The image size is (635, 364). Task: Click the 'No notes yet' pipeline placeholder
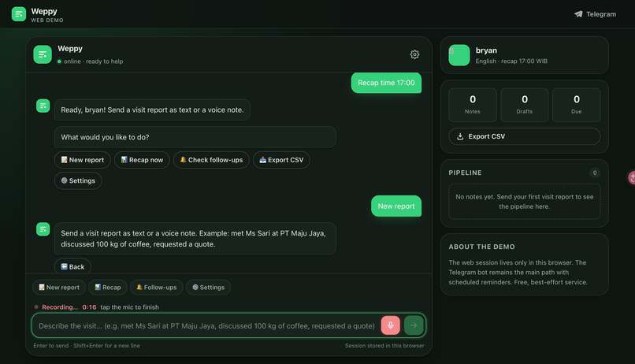(525, 202)
